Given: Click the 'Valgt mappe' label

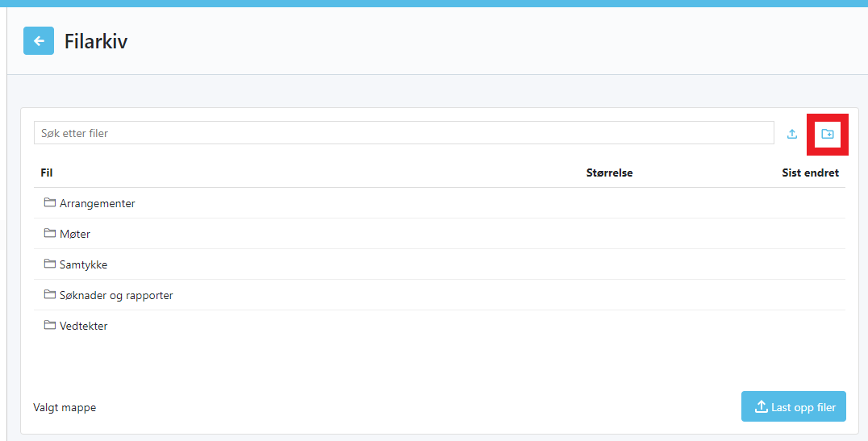Looking at the screenshot, I should tap(65, 408).
